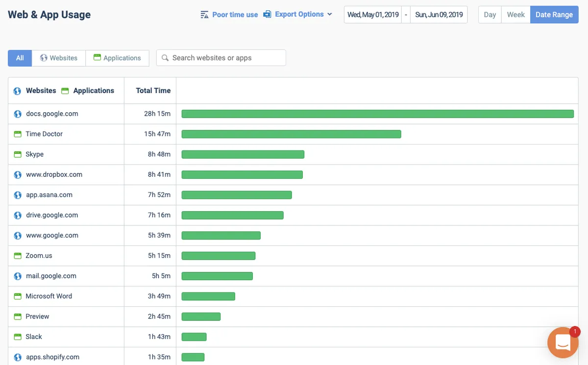588x365 pixels.
Task: Click the Microsoft Word row name
Action: [49, 296]
